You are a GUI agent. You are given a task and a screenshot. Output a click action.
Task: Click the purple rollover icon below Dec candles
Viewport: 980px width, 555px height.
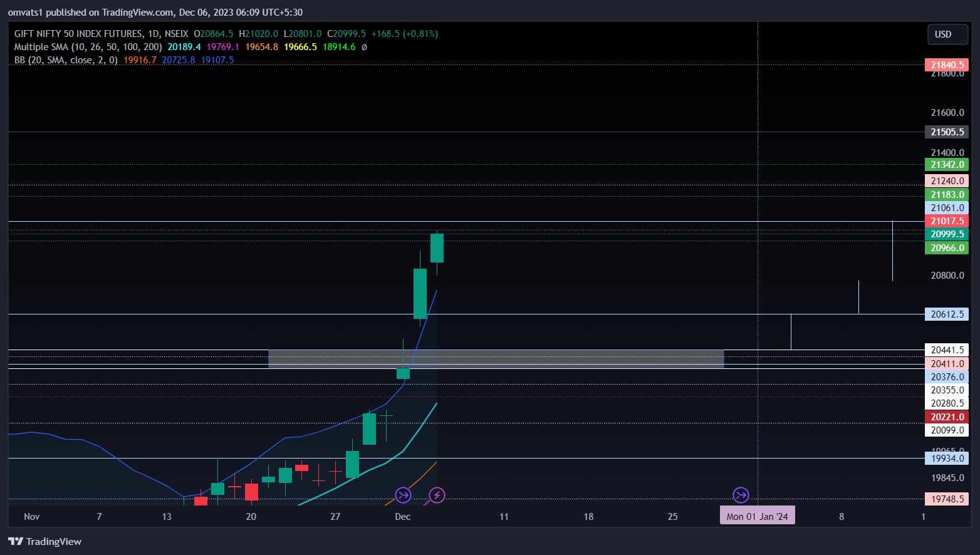(403, 495)
